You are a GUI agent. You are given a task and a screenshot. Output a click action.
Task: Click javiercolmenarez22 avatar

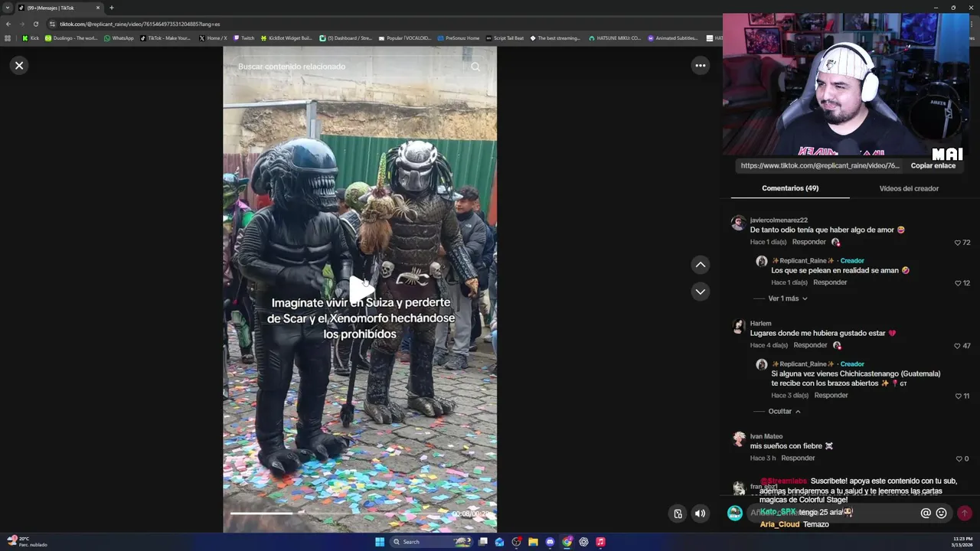738,223
